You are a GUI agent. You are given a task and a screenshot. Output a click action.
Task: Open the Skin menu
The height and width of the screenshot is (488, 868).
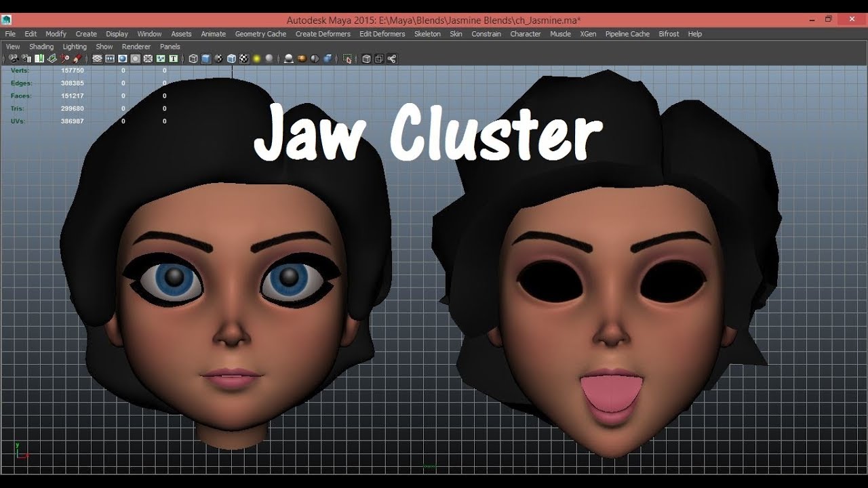[456, 34]
